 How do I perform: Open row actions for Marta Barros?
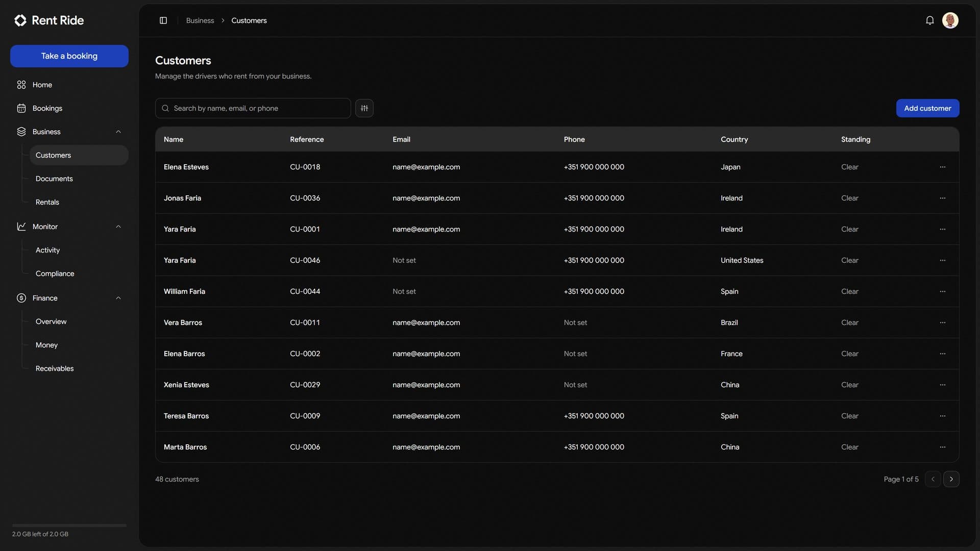tap(943, 447)
